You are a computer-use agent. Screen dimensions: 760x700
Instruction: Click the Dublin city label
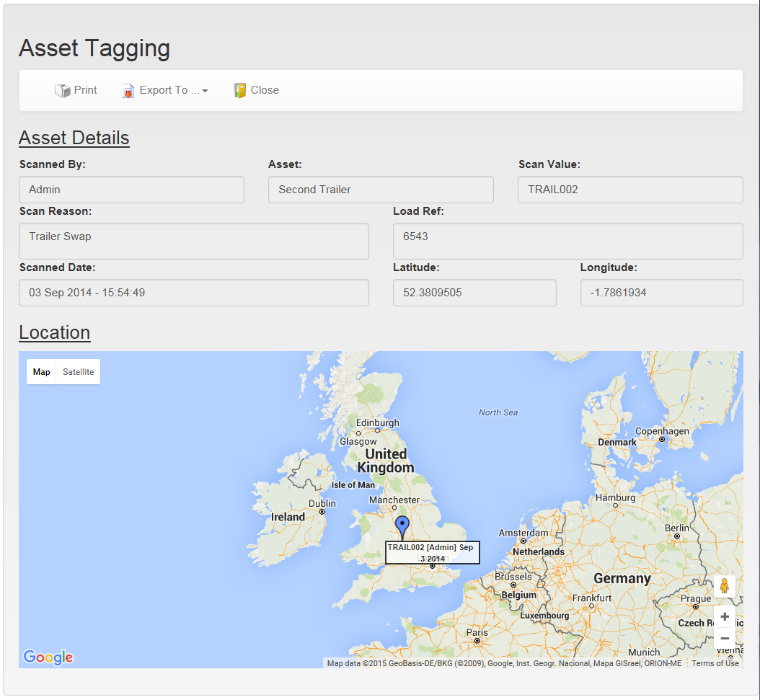pyautogui.click(x=322, y=503)
